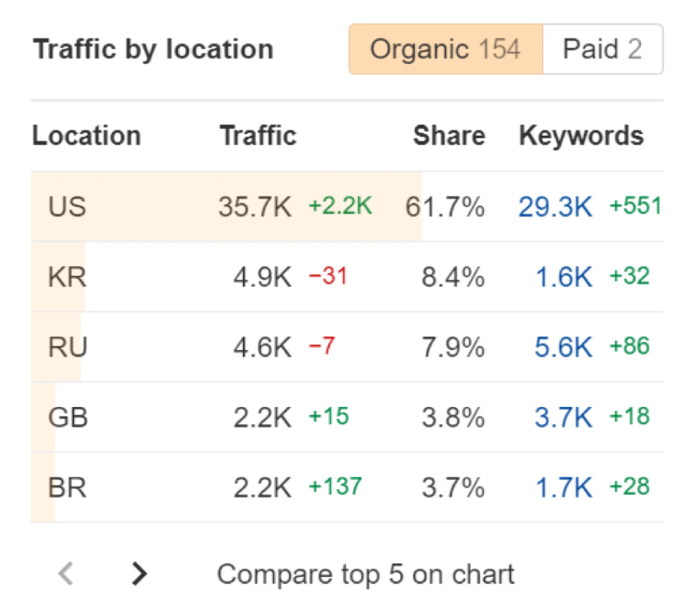Select the GB location row
Viewport: 689px width, 616px height.
coord(68,418)
